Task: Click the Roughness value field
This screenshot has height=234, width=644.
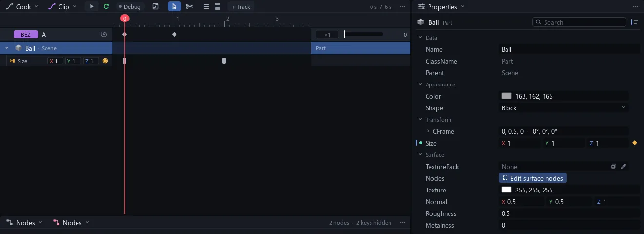Action: coord(569,213)
